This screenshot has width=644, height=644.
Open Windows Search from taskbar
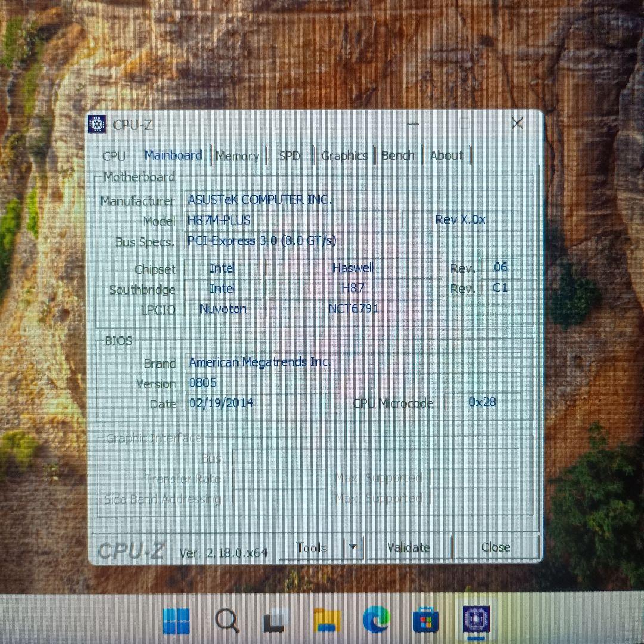point(227,621)
